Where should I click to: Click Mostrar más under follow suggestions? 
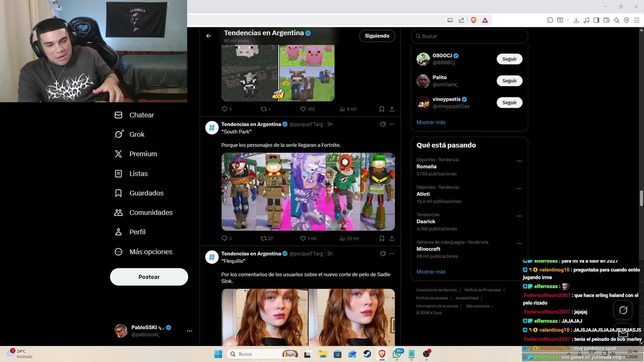click(x=431, y=122)
